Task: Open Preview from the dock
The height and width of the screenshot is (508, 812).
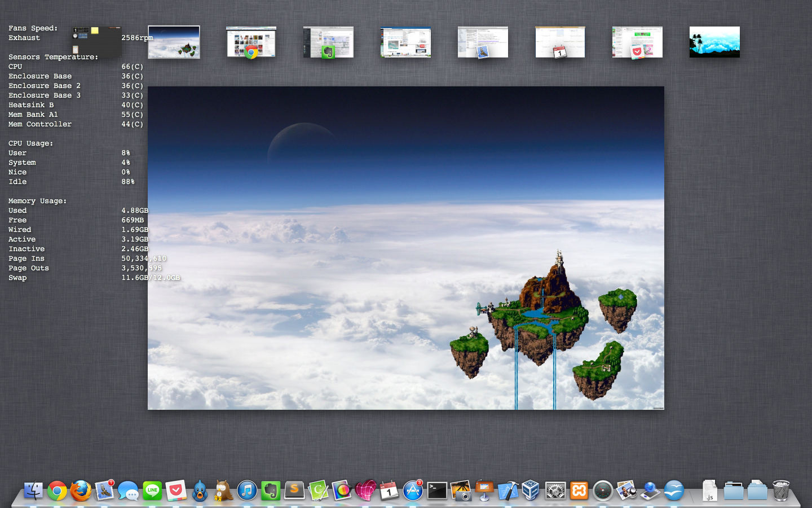Action: (x=626, y=491)
